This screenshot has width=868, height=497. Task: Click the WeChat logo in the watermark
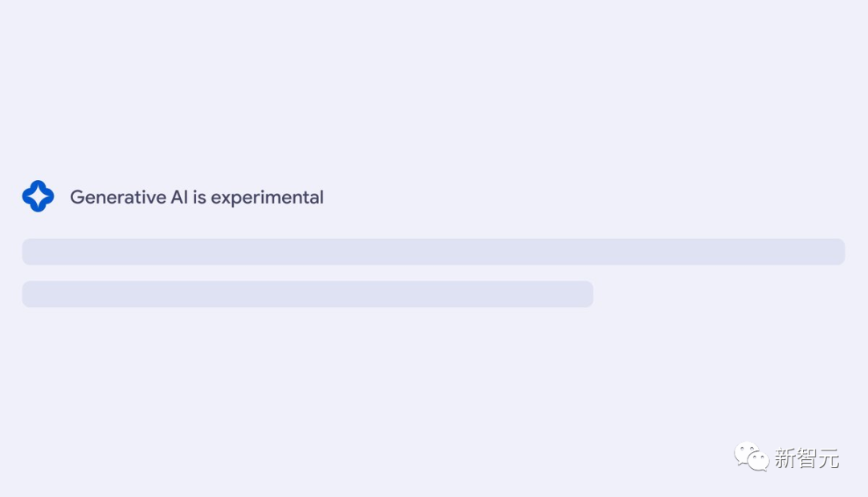[751, 458]
